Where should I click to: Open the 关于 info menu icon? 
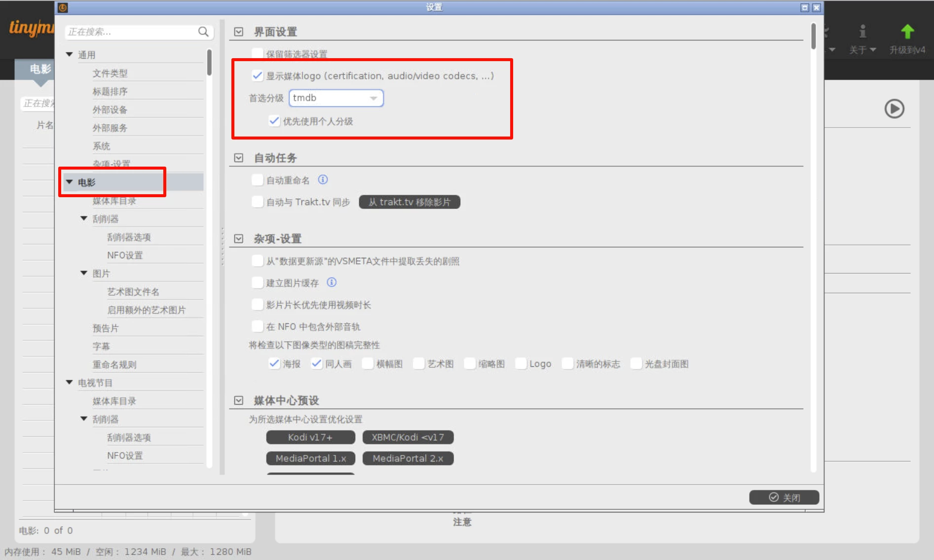click(x=862, y=32)
